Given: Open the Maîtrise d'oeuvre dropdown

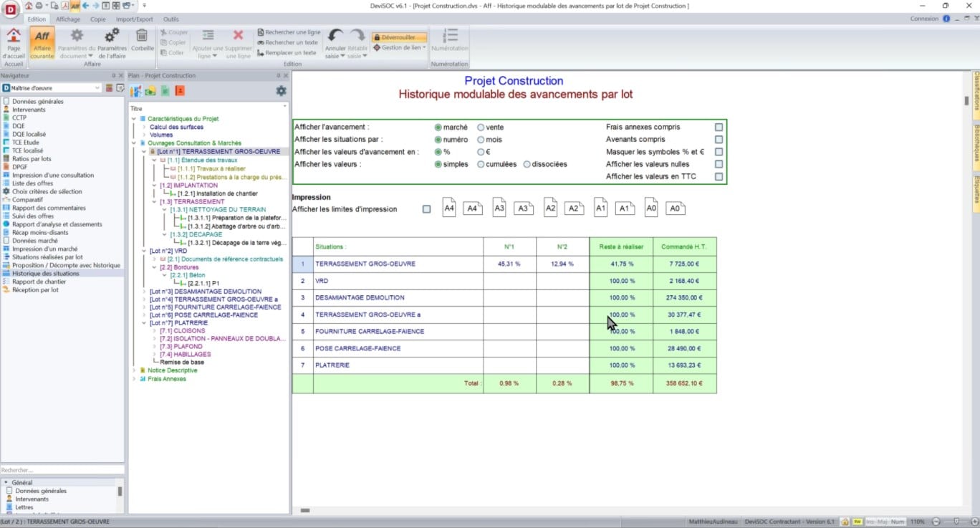Looking at the screenshot, I should pyautogui.click(x=97, y=88).
